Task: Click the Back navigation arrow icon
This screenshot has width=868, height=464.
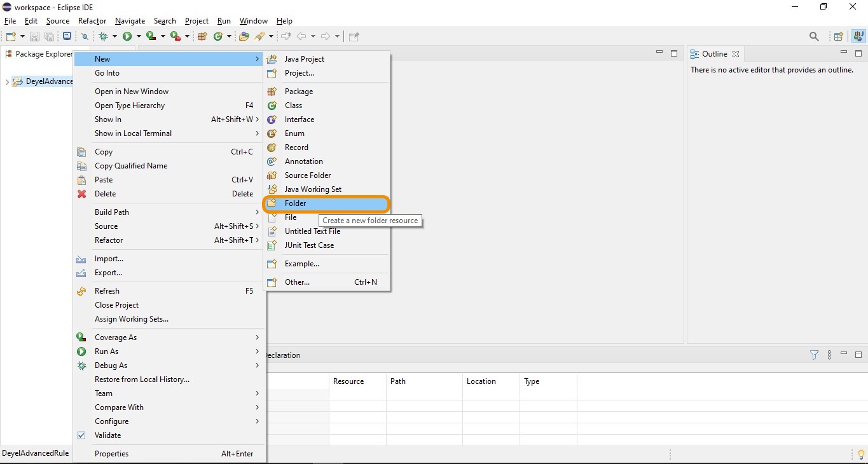Action: tap(301, 36)
